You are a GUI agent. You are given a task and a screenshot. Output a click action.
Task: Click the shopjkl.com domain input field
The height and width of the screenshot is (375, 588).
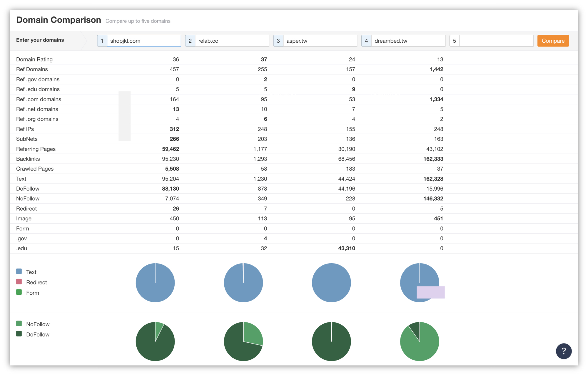(x=143, y=41)
